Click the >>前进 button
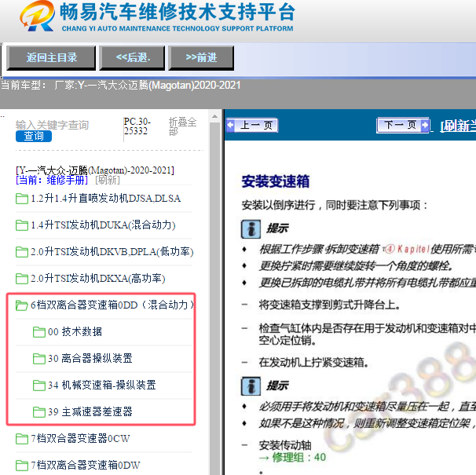 click(201, 57)
